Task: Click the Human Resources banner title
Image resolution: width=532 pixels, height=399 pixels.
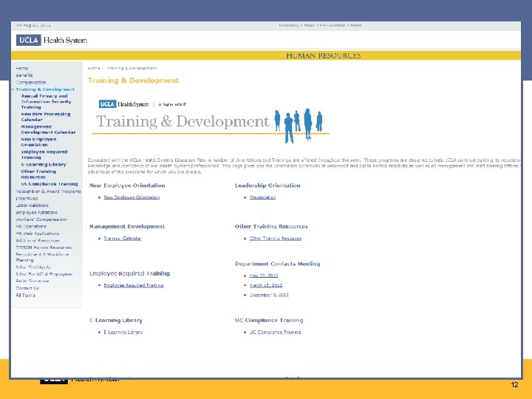Action: (324, 55)
